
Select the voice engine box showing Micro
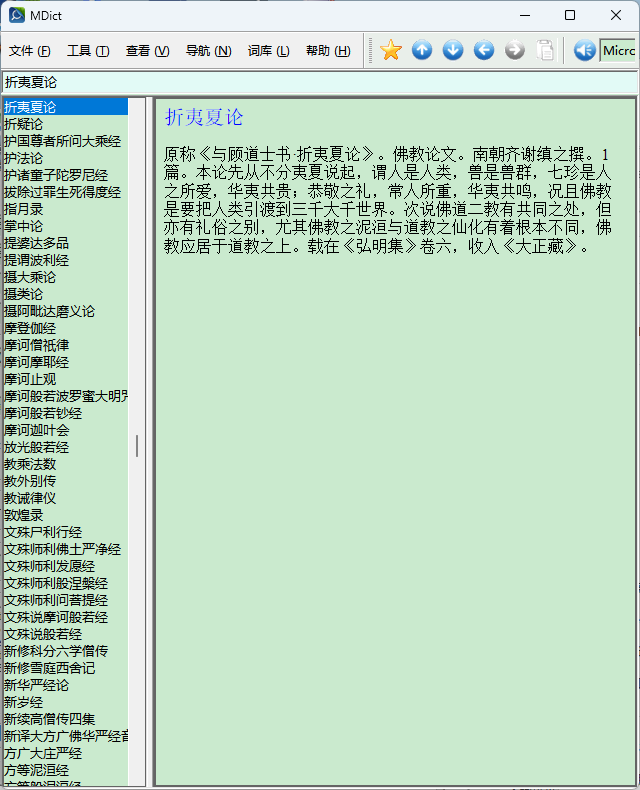point(618,51)
